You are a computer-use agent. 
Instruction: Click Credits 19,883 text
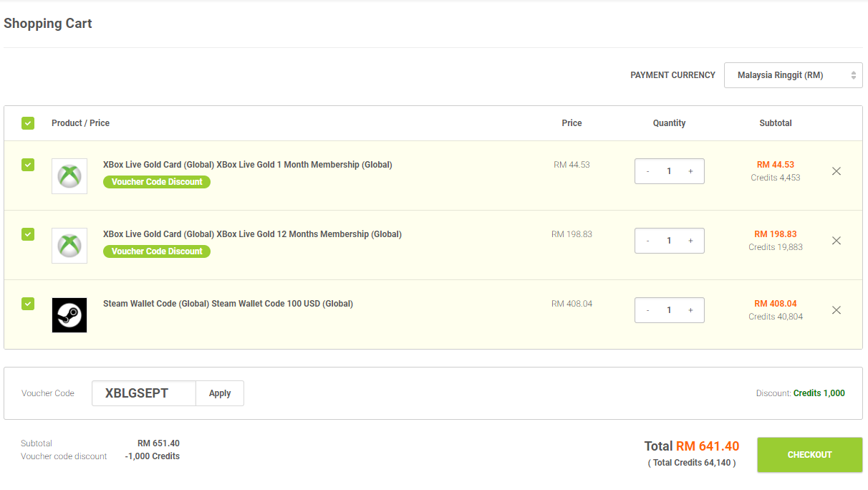pos(776,247)
